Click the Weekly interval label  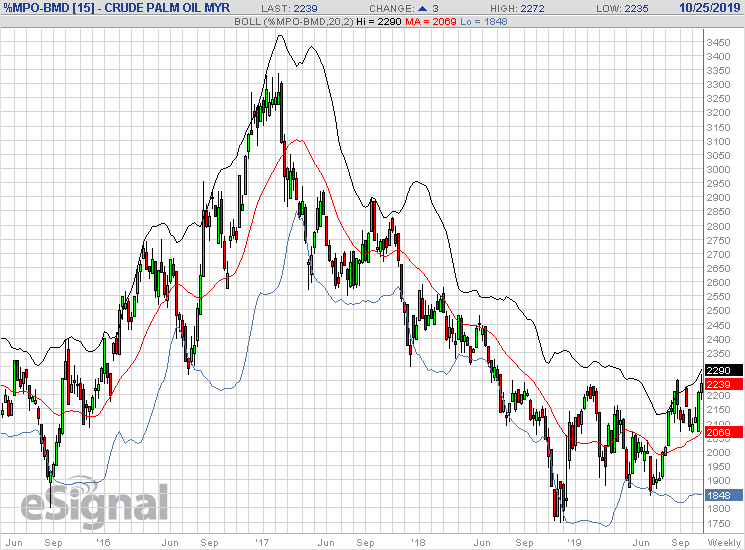(724, 542)
